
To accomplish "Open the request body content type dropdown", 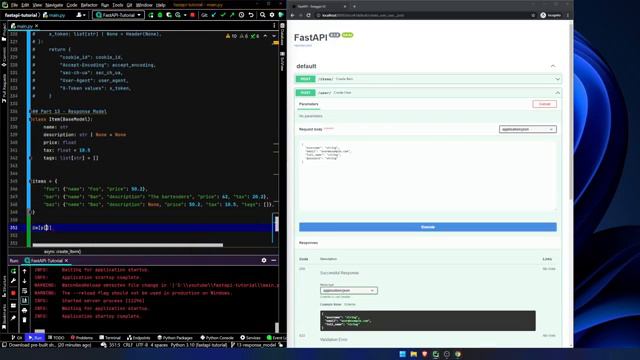I will 527,129.
